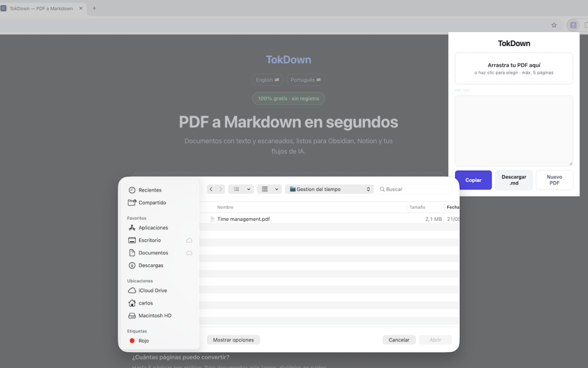
Task: Click Mostrar opciones button
Action: pyautogui.click(x=233, y=340)
